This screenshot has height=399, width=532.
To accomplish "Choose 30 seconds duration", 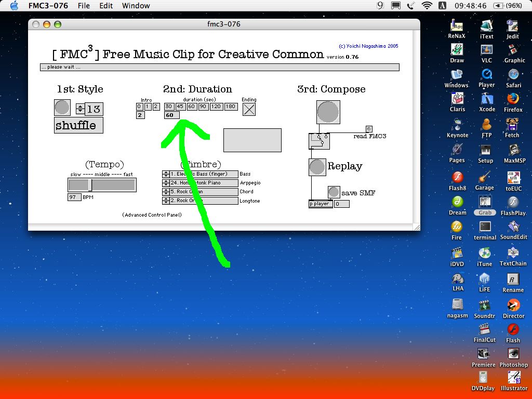I will coord(169,107).
